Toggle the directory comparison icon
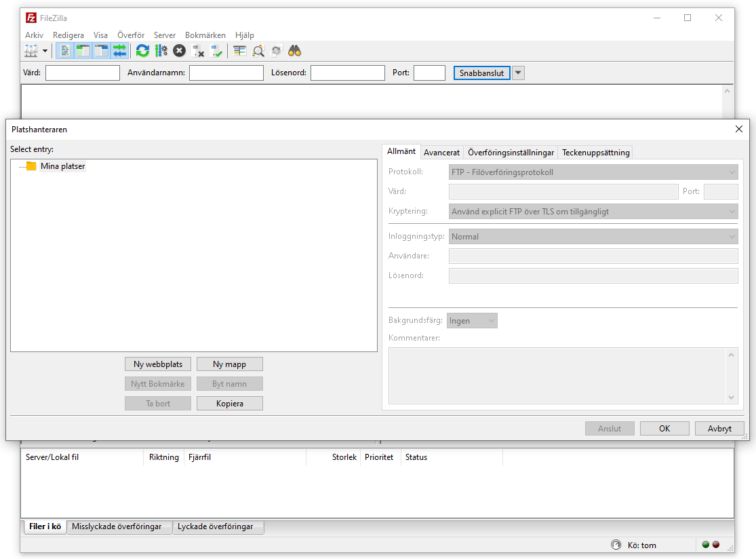The image size is (756, 559). tap(258, 51)
